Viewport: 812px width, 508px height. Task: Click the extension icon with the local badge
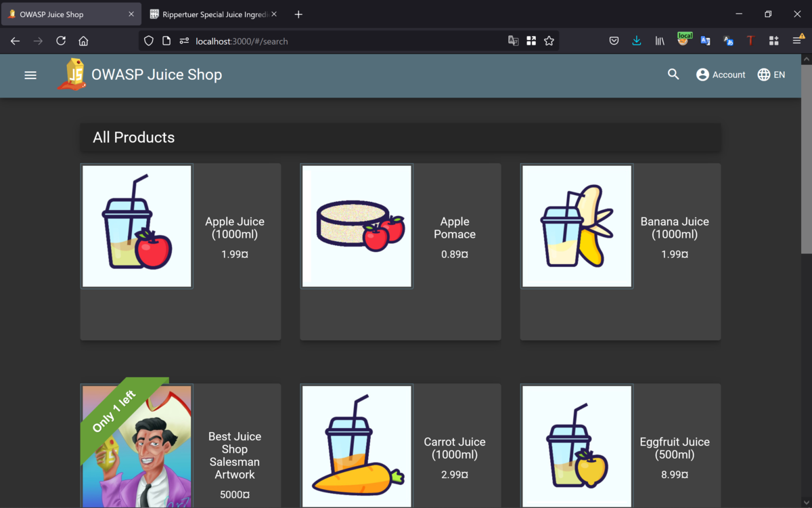click(683, 40)
